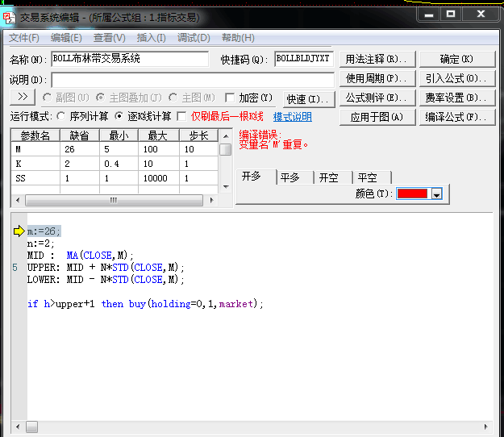The height and width of the screenshot is (437, 504).
Task: Click the 参数名 column header
Action: pos(35,135)
